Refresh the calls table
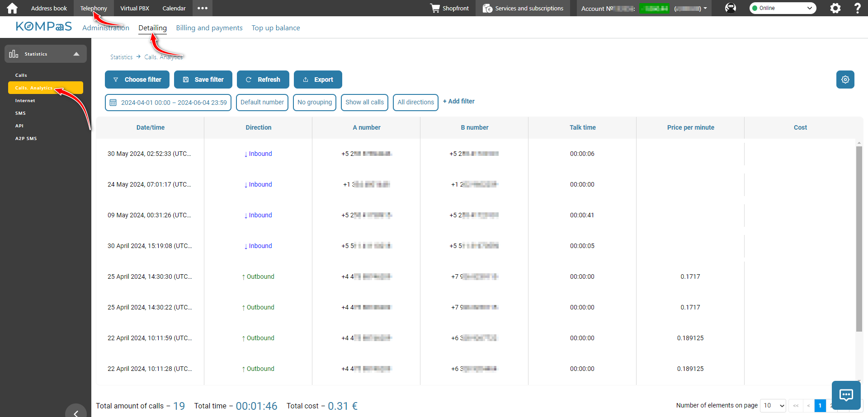 point(263,80)
